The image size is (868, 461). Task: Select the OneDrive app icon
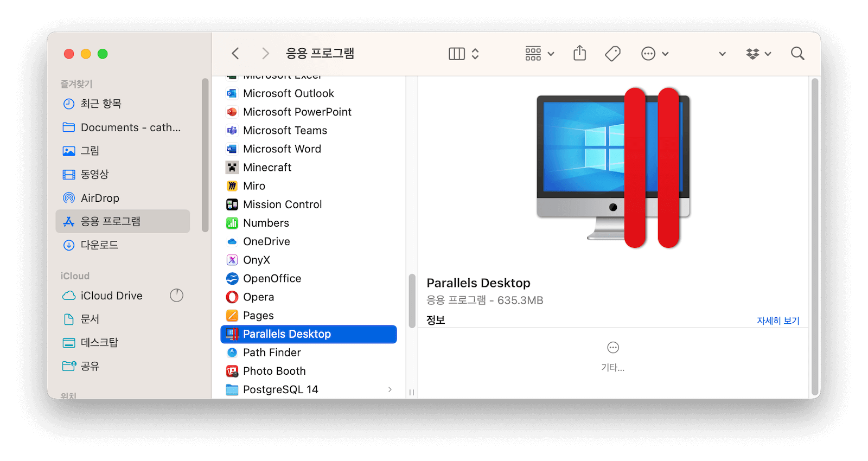(232, 241)
